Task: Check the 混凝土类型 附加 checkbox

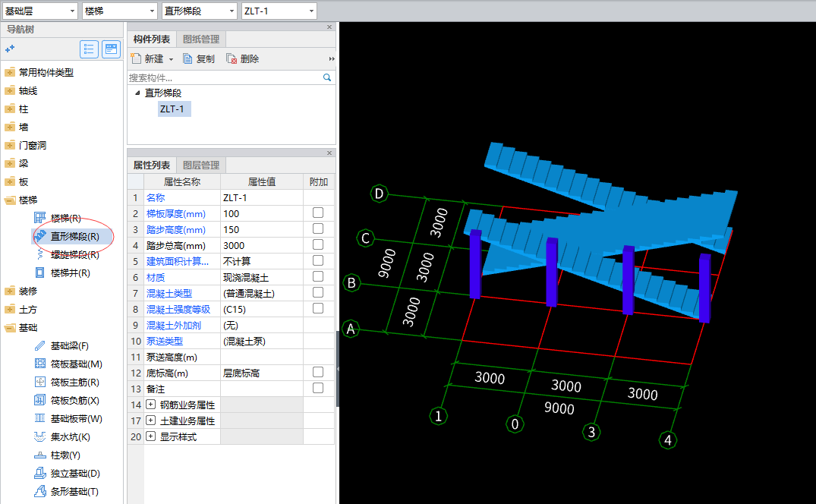Action: pyautogui.click(x=318, y=292)
